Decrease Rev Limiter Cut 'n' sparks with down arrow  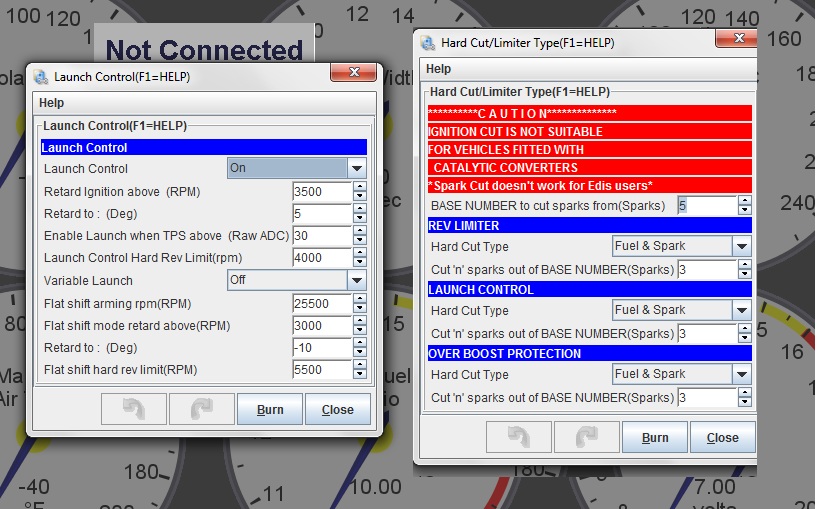[x=745, y=275]
